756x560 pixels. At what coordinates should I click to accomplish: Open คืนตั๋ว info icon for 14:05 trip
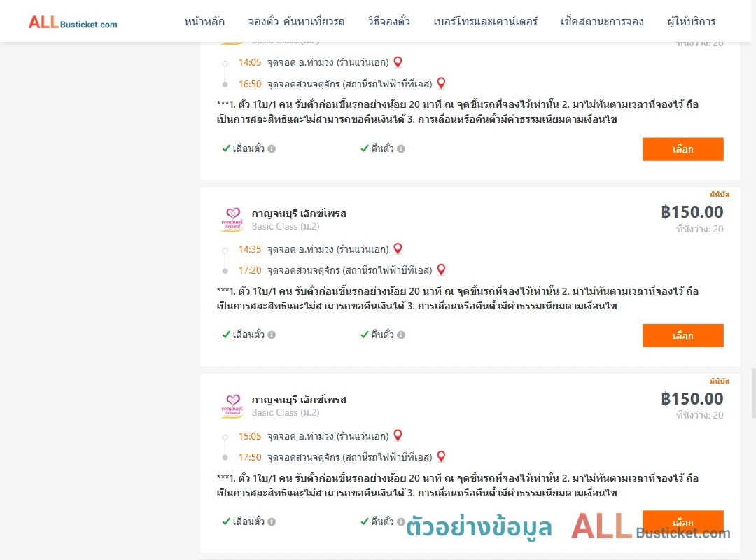tap(401, 148)
